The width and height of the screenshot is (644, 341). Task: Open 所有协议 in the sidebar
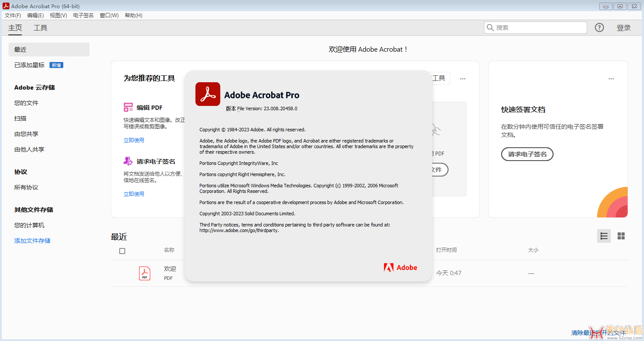tap(26, 187)
